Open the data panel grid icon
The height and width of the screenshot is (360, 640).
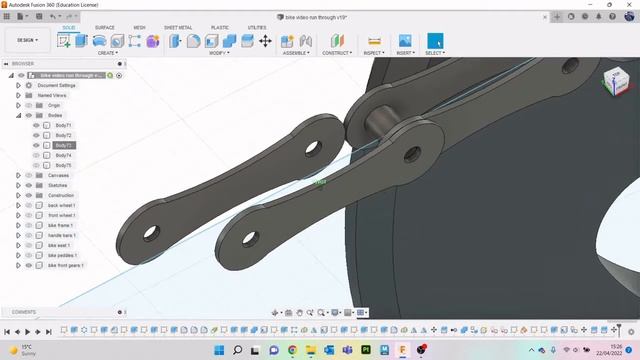pos(7,17)
